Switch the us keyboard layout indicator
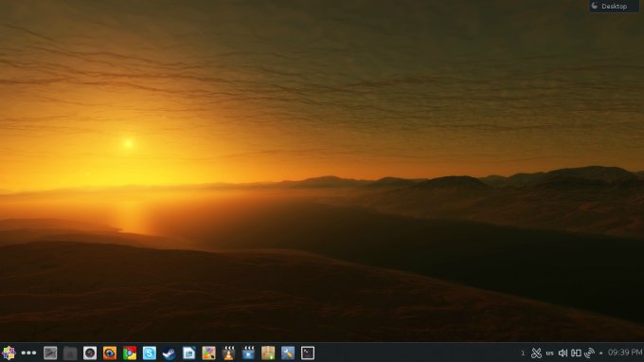644x362 pixels. point(549,353)
